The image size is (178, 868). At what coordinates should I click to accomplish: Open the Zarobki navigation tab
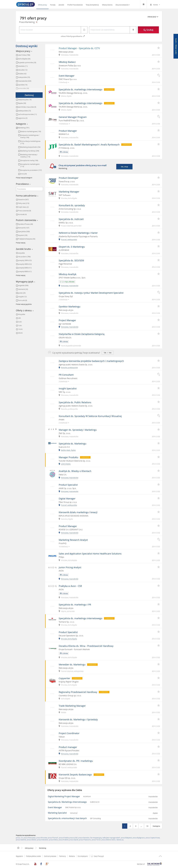[61, 5]
